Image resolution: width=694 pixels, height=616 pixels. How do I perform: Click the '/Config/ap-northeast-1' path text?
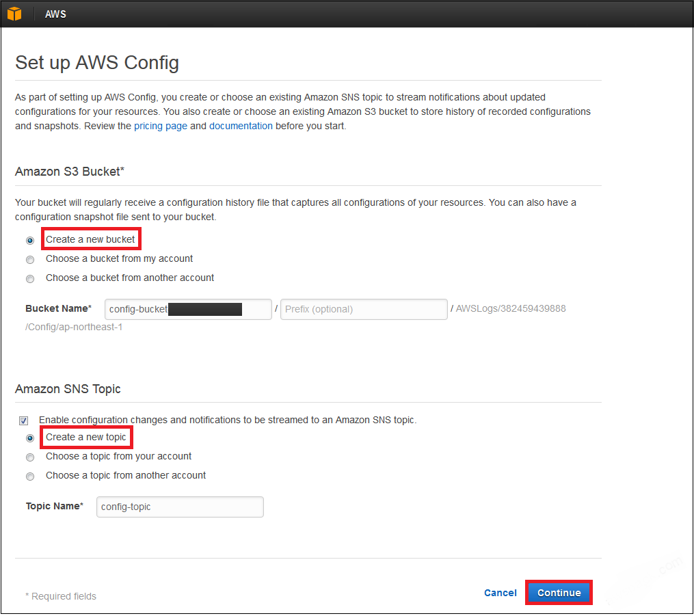click(x=74, y=327)
